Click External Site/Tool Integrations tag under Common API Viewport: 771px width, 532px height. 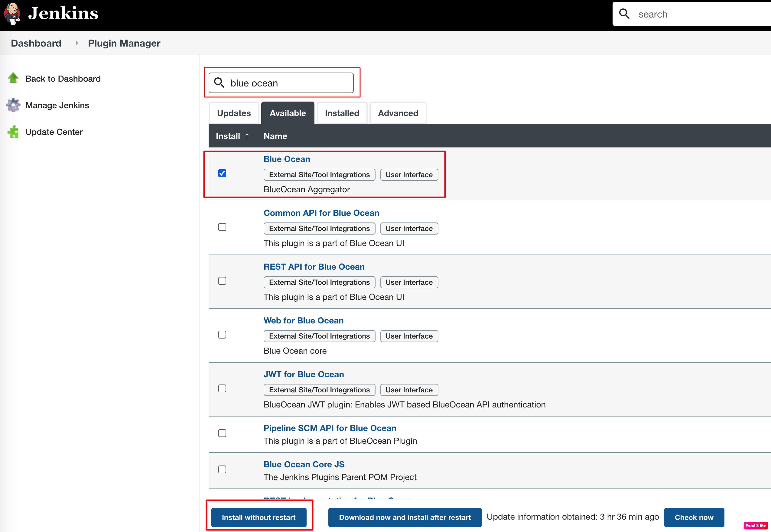tap(319, 228)
